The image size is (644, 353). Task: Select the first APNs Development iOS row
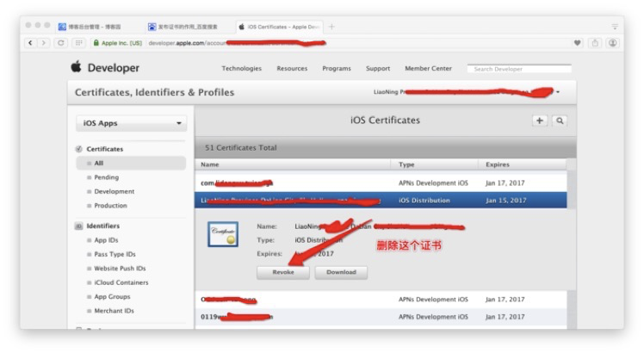[381, 183]
